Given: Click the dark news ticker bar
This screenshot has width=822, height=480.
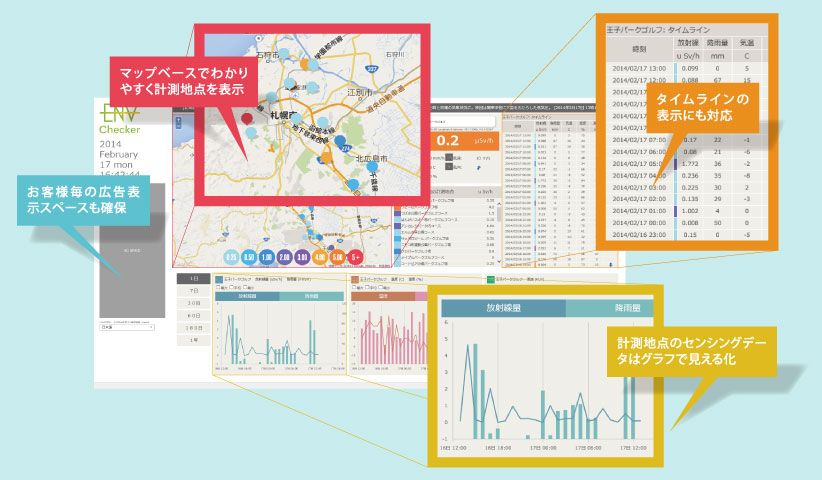Looking at the screenshot, I should pyautogui.click(x=514, y=107).
